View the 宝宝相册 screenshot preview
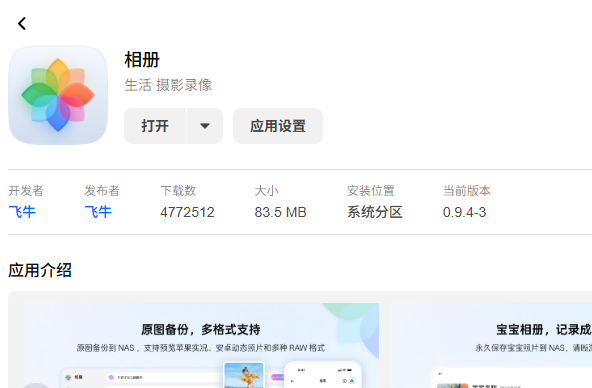 [x=492, y=345]
